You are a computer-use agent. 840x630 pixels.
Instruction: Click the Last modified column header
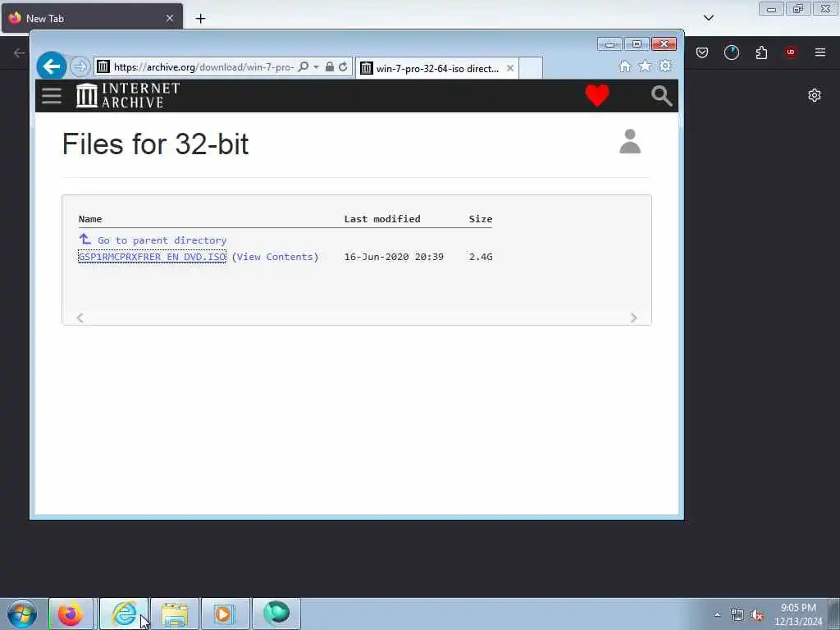(x=382, y=218)
